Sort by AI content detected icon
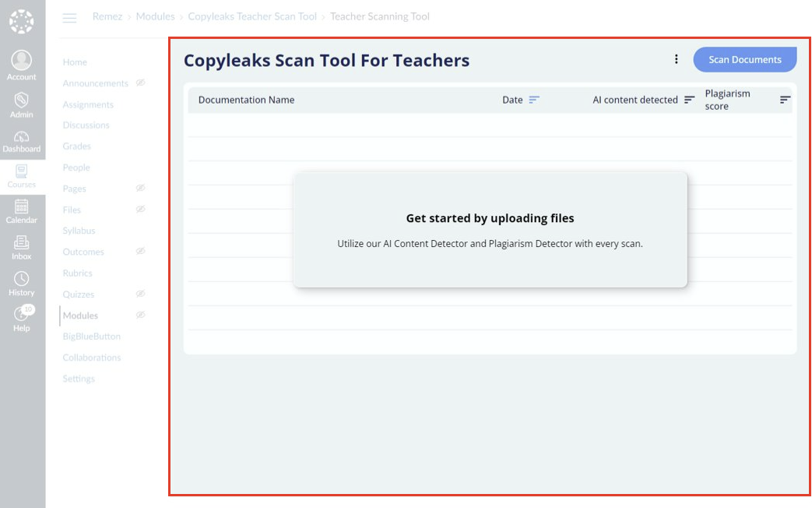 tap(689, 100)
